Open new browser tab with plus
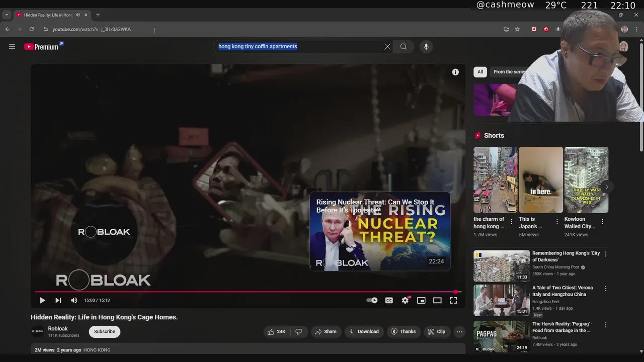Viewport: 644px width, 362px height. point(98,15)
